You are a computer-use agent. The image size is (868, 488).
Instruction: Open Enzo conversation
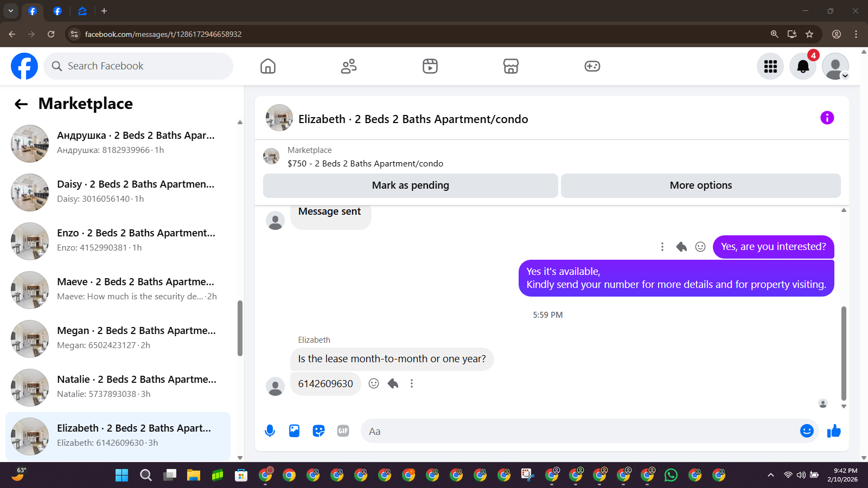(x=118, y=241)
